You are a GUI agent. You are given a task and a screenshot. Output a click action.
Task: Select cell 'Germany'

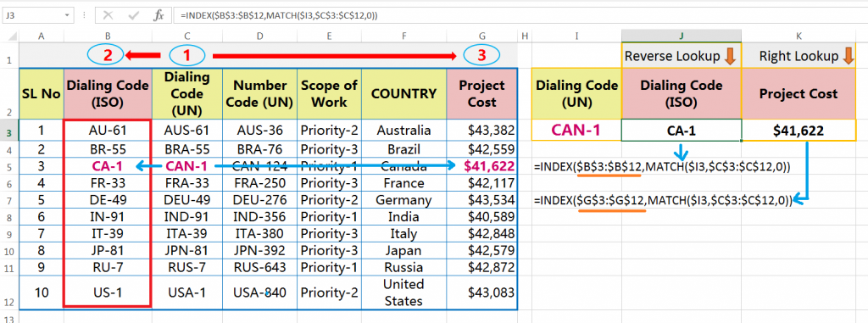click(404, 200)
